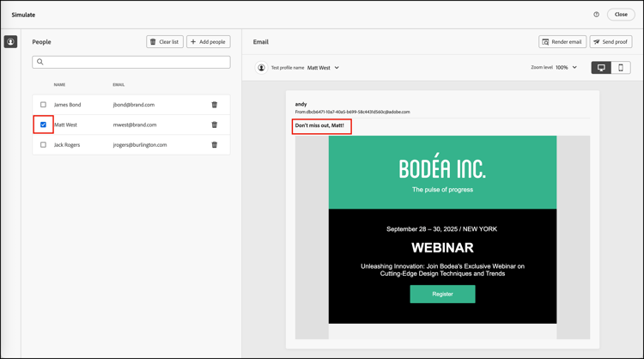Image resolution: width=644 pixels, height=359 pixels.
Task: Focus the people search field
Action: click(x=131, y=62)
